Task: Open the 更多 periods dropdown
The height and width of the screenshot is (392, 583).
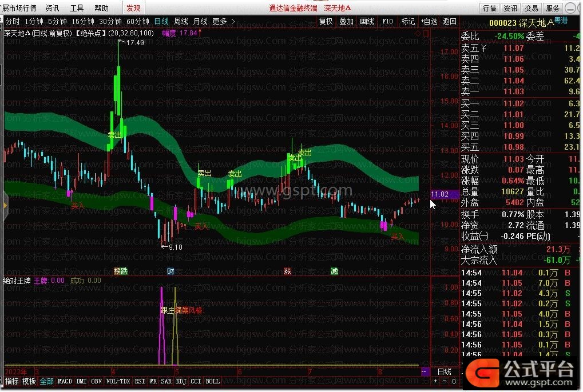Action: point(219,22)
